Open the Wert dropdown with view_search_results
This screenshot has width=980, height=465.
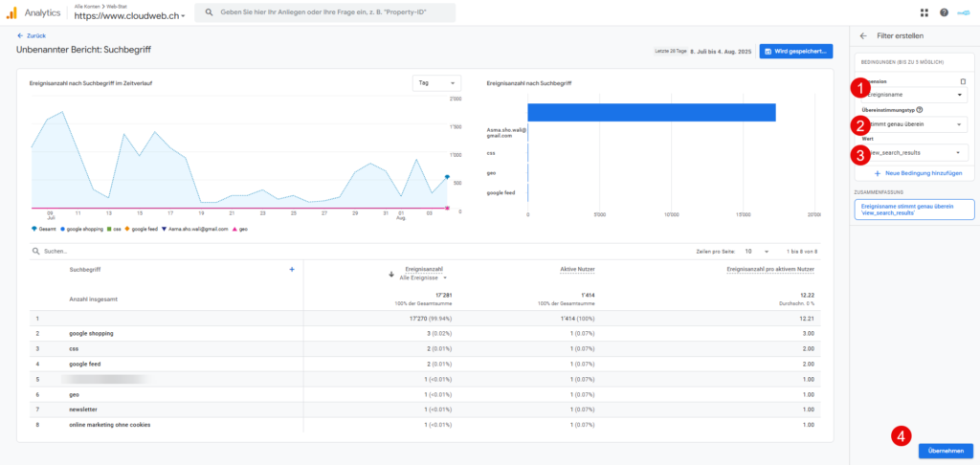[x=912, y=152]
